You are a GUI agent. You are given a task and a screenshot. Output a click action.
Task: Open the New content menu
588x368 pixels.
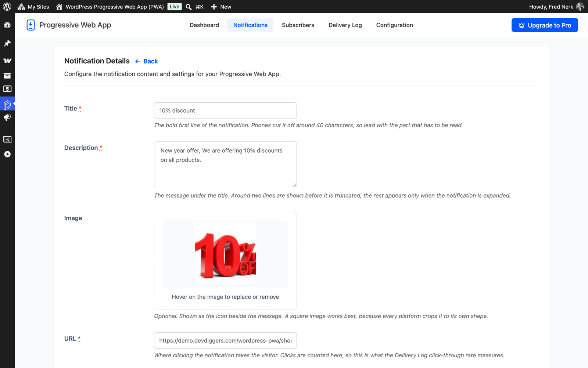tap(221, 7)
